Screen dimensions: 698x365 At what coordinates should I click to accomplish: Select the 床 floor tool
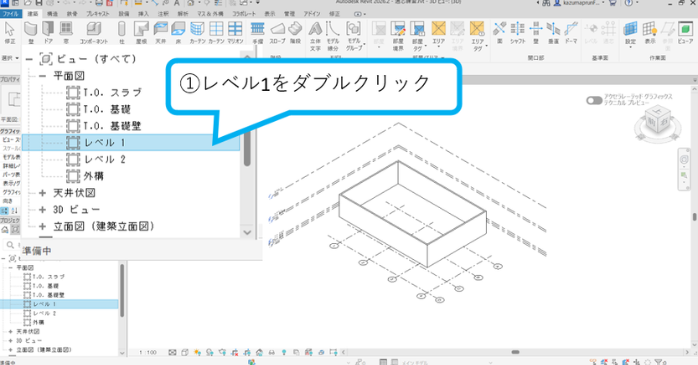178,32
